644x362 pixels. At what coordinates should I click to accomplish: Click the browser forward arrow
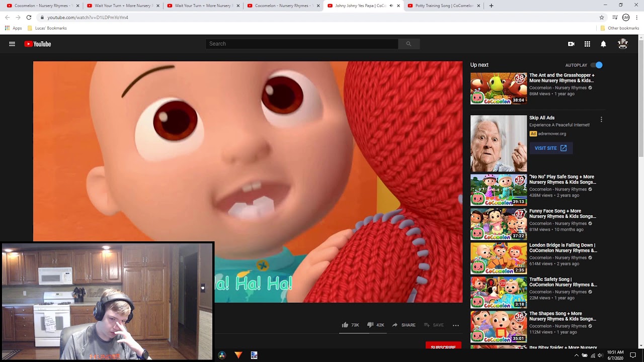coord(18,17)
